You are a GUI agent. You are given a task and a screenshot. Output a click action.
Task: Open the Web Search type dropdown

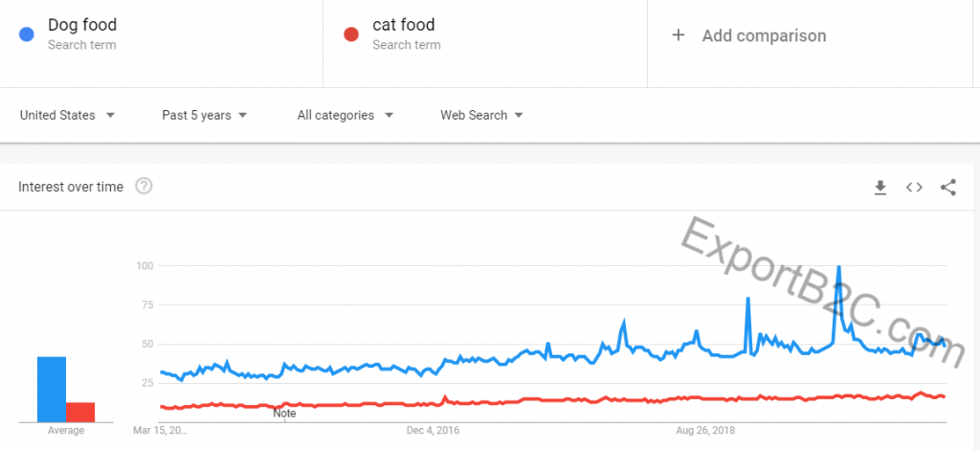click(x=481, y=115)
